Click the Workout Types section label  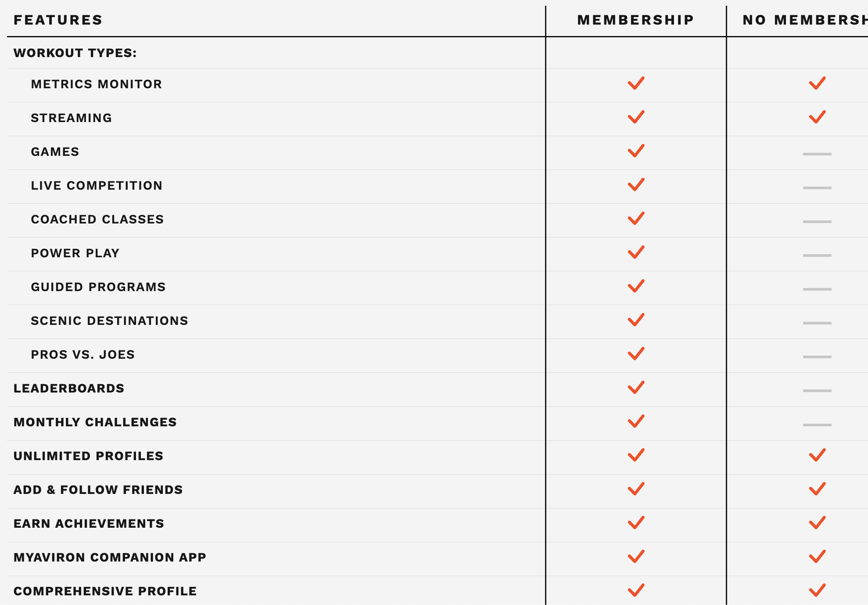pos(75,53)
